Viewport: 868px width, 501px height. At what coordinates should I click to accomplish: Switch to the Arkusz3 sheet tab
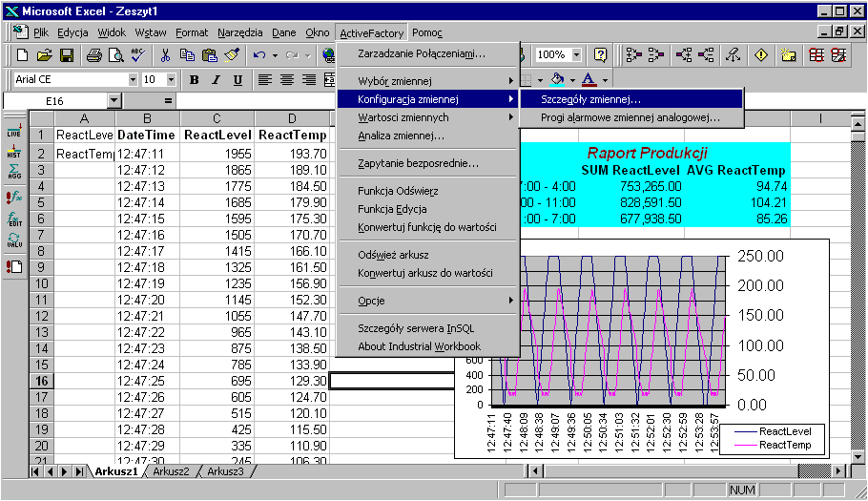tap(225, 471)
